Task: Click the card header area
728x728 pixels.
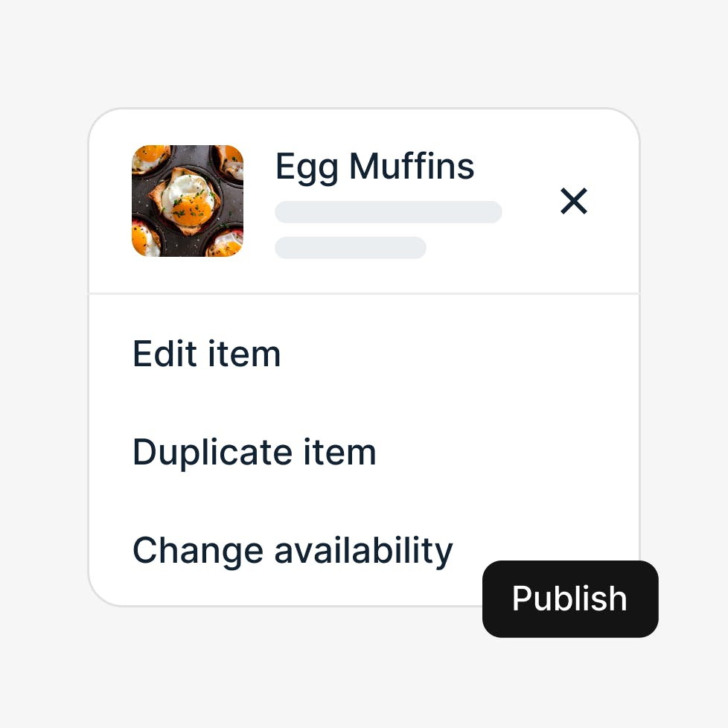Action: [364, 201]
